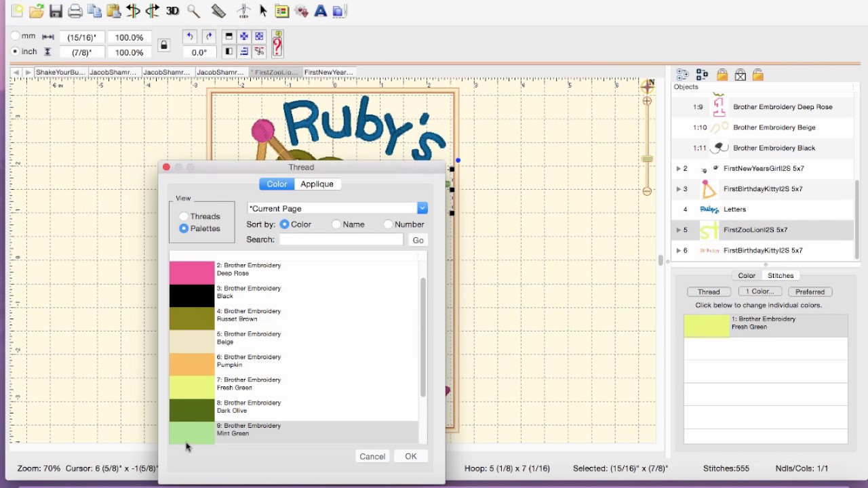
Task: Click the open padlock unlock icon in Objects panel
Action: point(758,75)
